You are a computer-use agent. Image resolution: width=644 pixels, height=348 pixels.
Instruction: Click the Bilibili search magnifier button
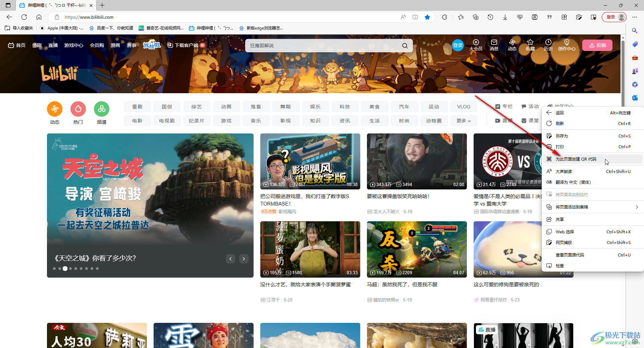point(405,46)
